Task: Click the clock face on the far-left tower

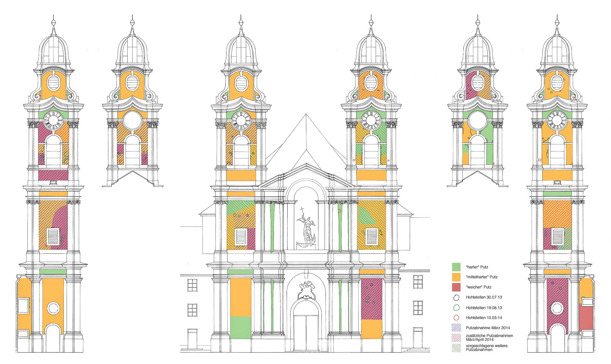Action: pyautogui.click(x=53, y=120)
